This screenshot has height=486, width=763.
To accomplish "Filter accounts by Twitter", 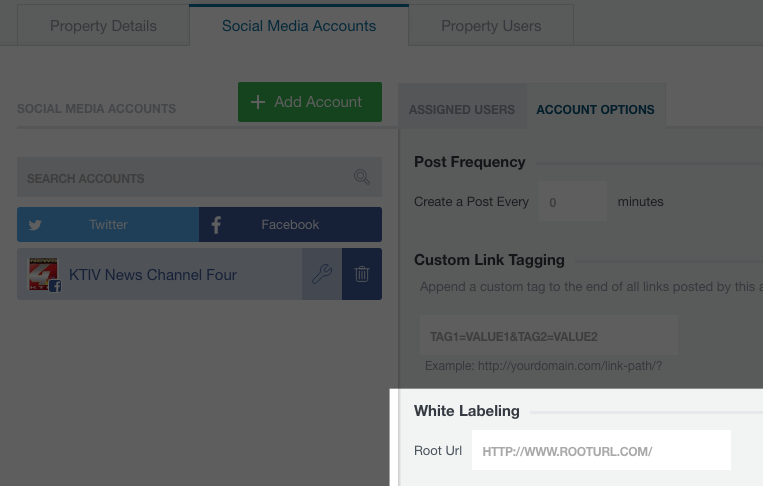I will click(x=108, y=225).
